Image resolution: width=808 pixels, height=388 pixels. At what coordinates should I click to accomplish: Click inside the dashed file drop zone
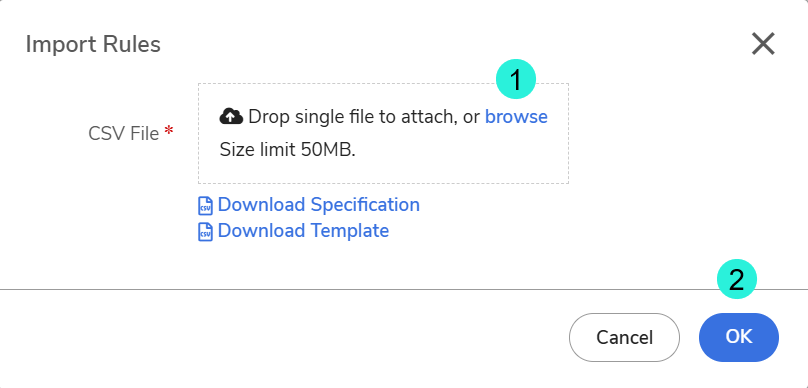[383, 133]
